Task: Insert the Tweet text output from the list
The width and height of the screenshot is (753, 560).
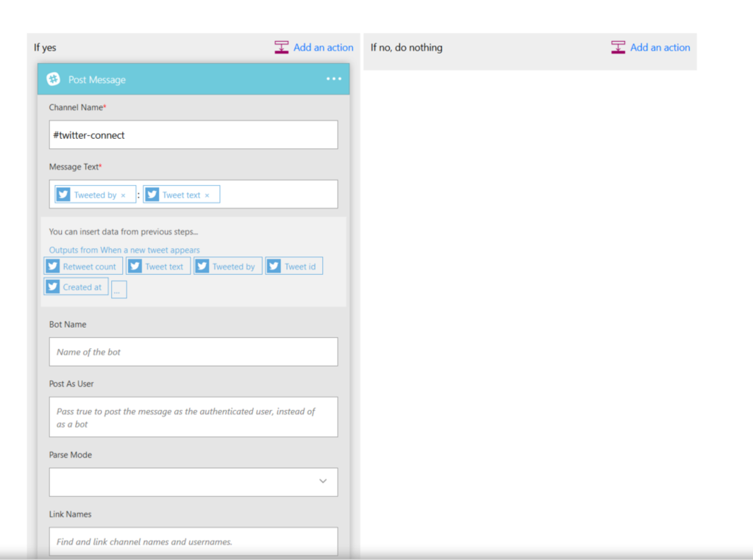Action: pos(158,266)
